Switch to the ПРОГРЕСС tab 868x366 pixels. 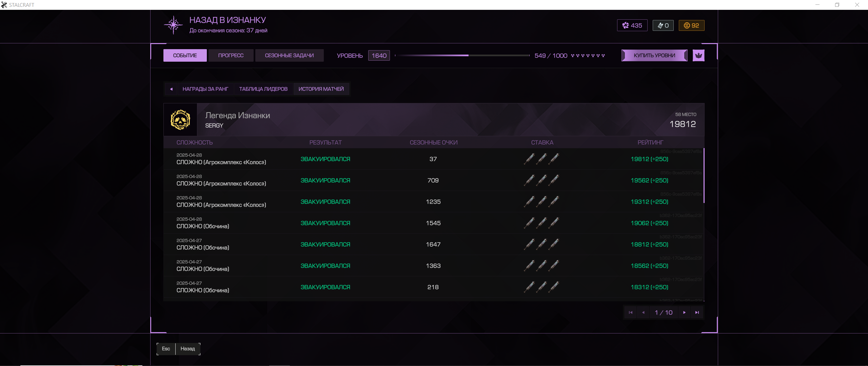pyautogui.click(x=231, y=55)
